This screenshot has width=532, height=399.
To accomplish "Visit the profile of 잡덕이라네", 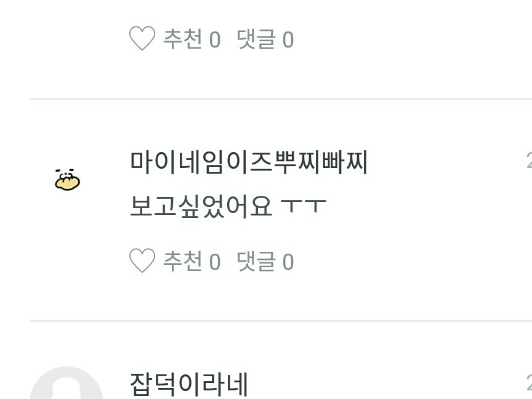I will 189,384.
